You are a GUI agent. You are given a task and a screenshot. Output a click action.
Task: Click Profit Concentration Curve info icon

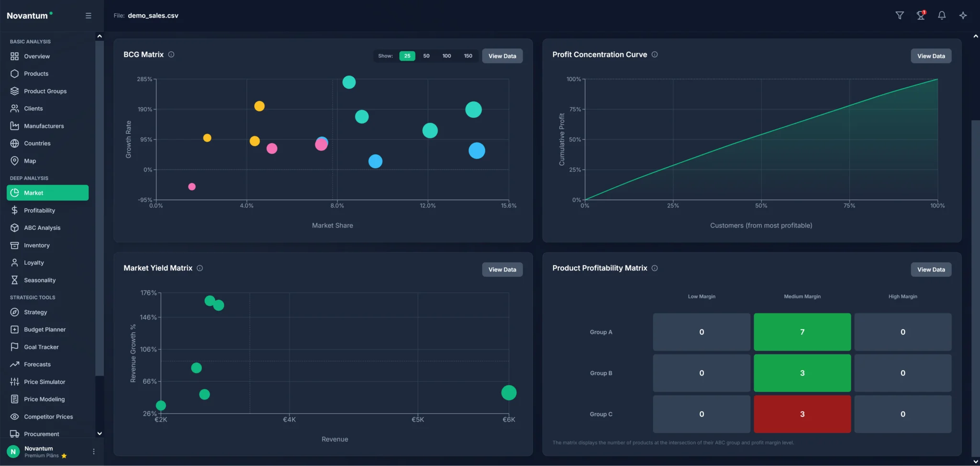tap(655, 55)
